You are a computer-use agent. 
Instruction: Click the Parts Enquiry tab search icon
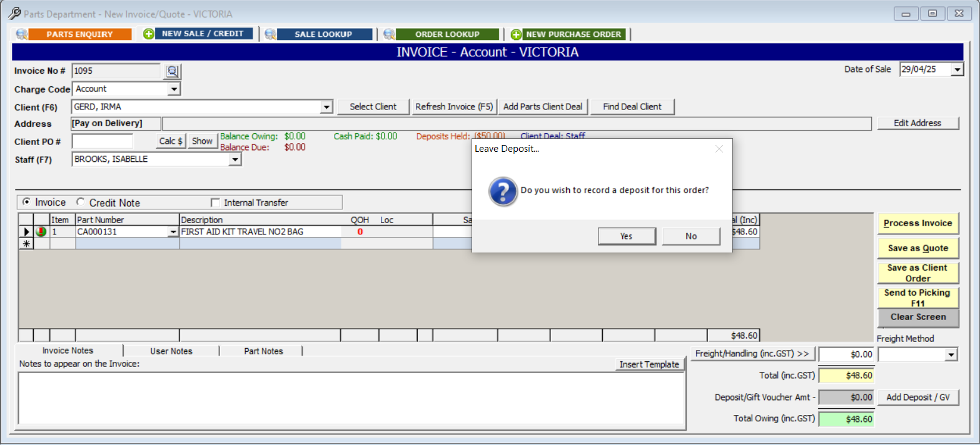pyautogui.click(x=22, y=34)
